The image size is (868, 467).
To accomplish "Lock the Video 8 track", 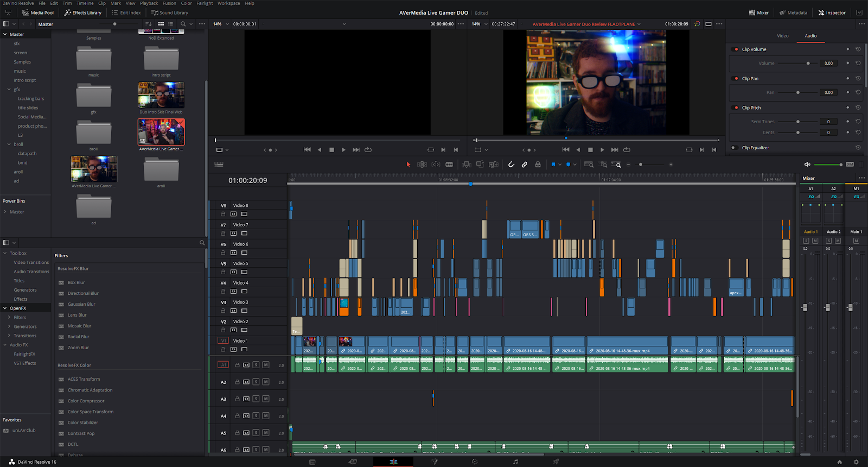I will pyautogui.click(x=223, y=214).
